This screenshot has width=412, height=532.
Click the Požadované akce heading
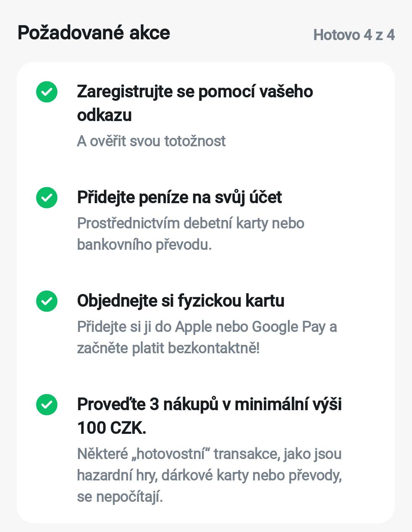coord(94,33)
